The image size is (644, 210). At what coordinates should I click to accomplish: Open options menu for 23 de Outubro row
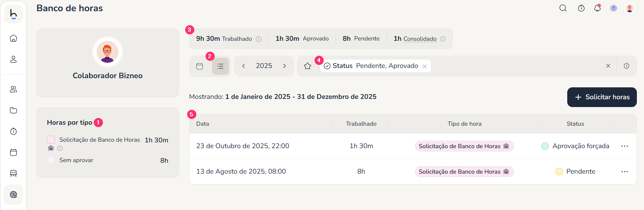click(x=624, y=146)
